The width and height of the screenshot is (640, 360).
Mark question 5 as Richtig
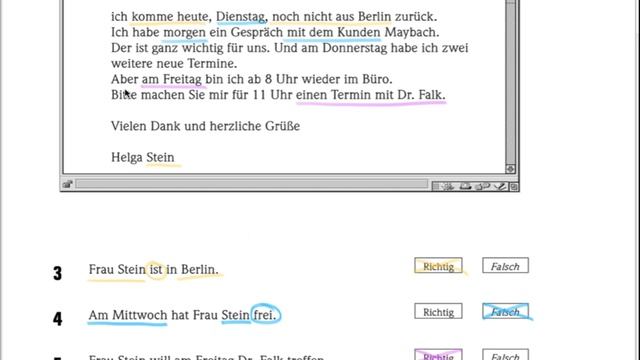[438, 355]
